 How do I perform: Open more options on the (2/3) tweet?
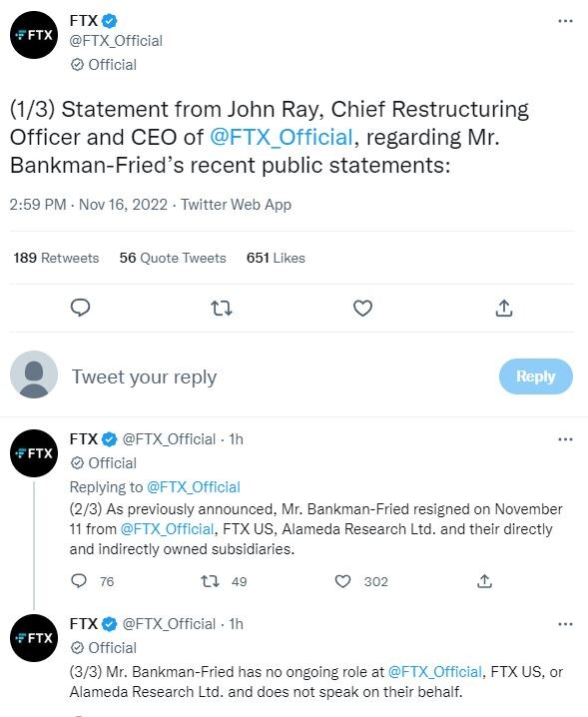click(x=566, y=439)
